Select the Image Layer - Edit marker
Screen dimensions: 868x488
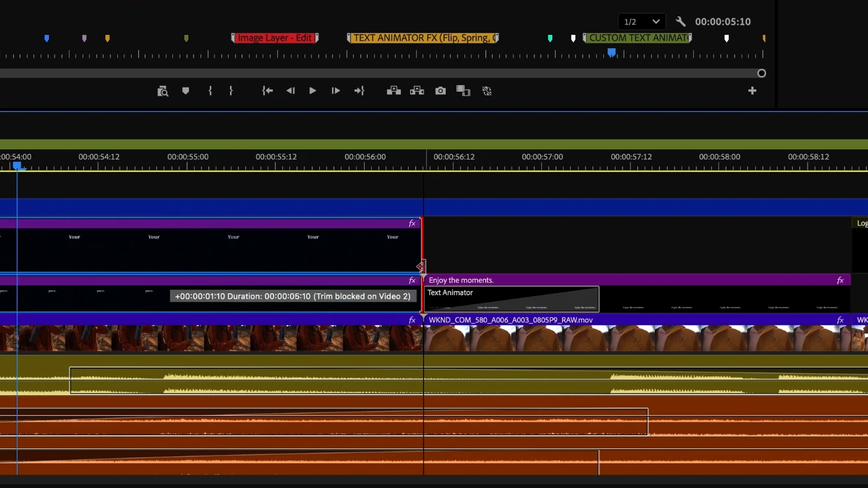[x=275, y=38]
